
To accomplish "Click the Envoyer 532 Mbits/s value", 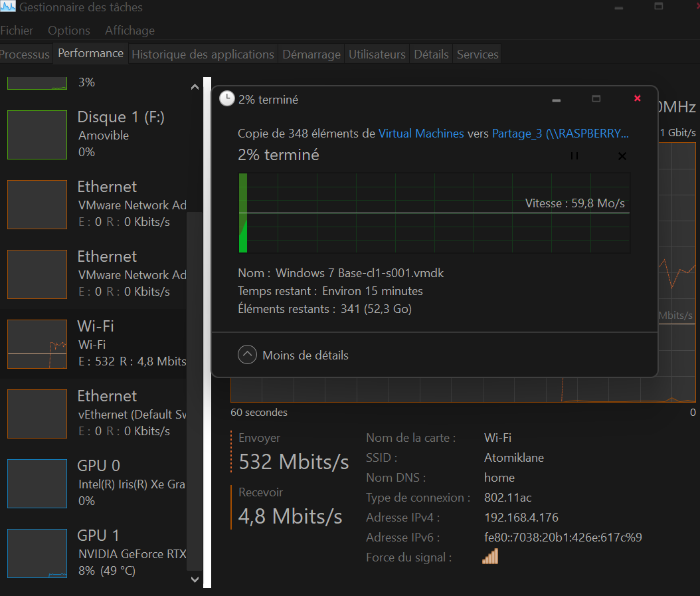I will (x=294, y=462).
